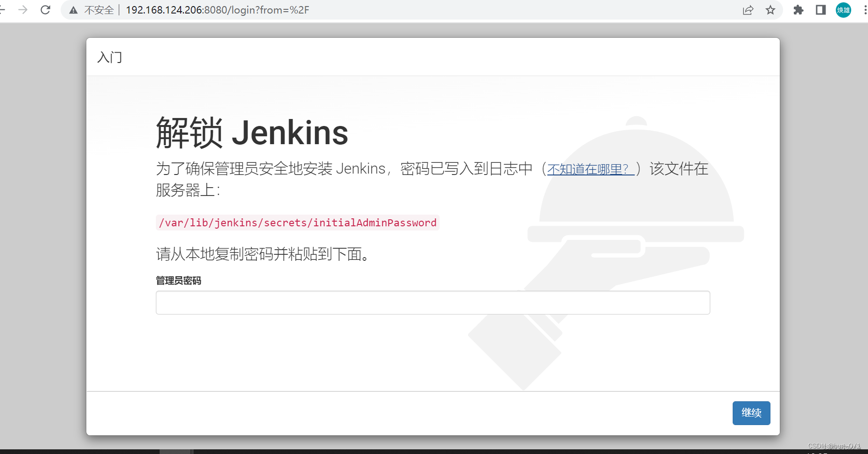Click the 入门 dialog title
868x454 pixels.
(110, 57)
